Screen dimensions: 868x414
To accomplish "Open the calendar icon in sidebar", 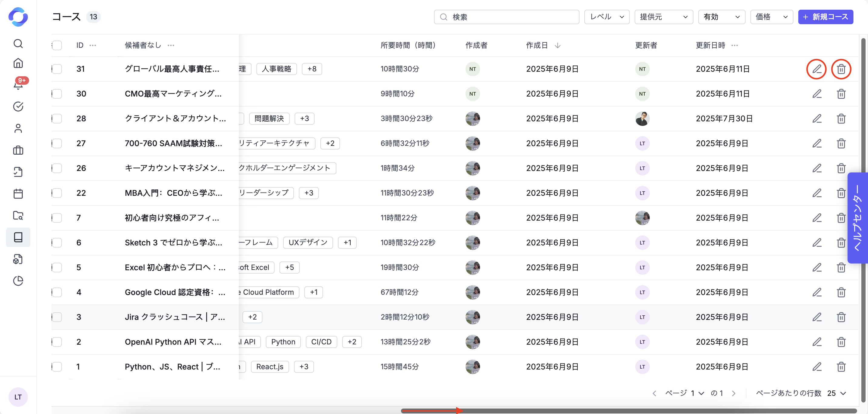I will (18, 194).
